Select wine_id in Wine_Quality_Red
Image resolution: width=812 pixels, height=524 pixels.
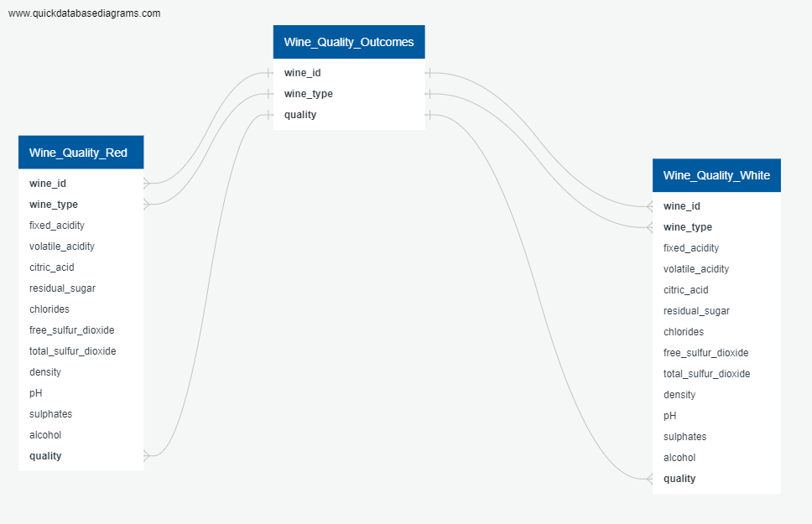point(48,183)
